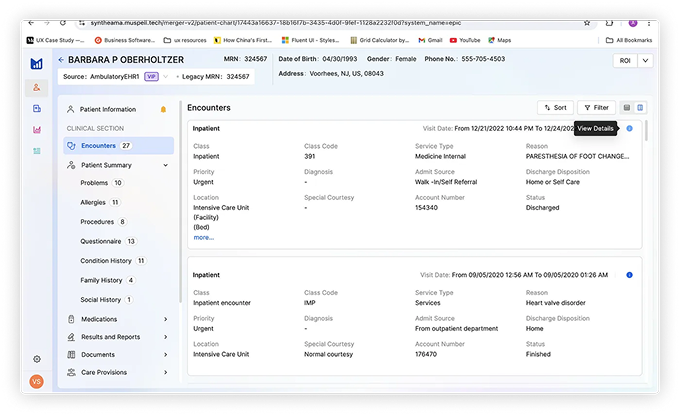Open the Gmail bookmark
Screen dimensions: 680x416
[430, 40]
